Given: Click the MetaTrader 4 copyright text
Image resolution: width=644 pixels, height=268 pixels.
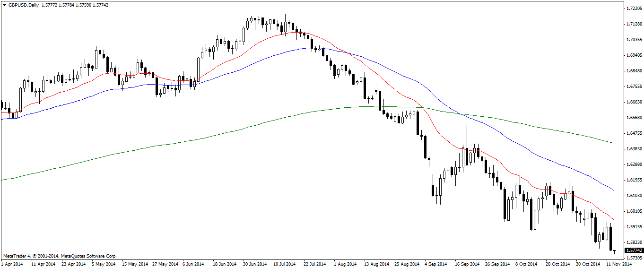Looking at the screenshot, I should pyautogui.click(x=60, y=256).
